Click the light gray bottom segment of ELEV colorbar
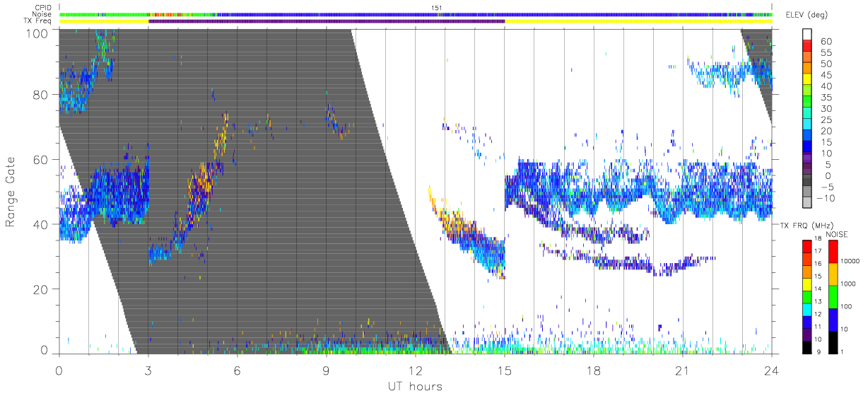 807,203
